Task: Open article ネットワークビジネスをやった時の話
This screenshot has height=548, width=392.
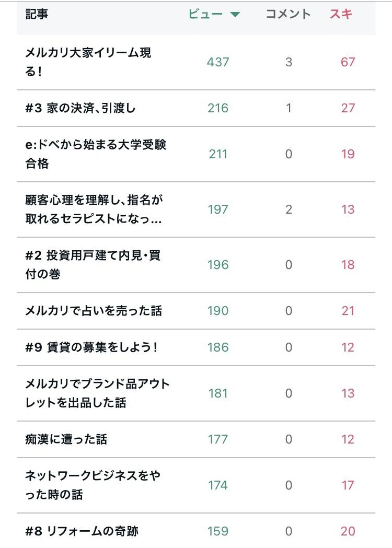Action: point(93,485)
